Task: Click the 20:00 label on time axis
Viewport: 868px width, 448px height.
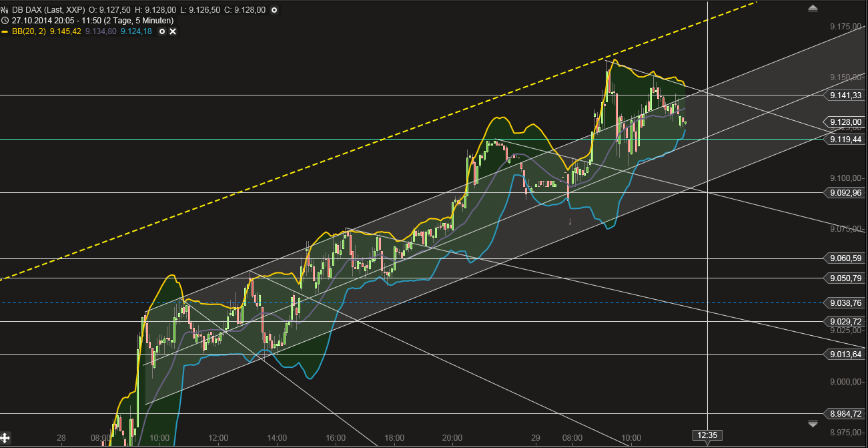Action: tap(452, 438)
